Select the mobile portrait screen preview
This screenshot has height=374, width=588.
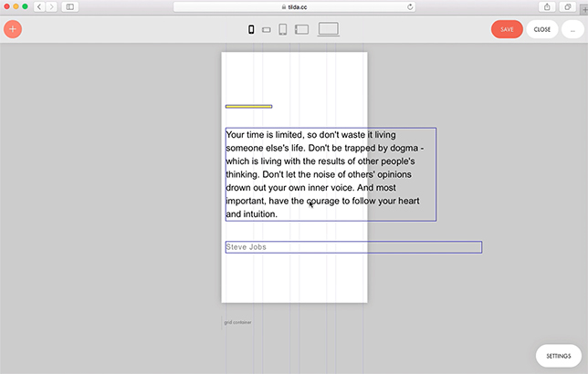251,29
